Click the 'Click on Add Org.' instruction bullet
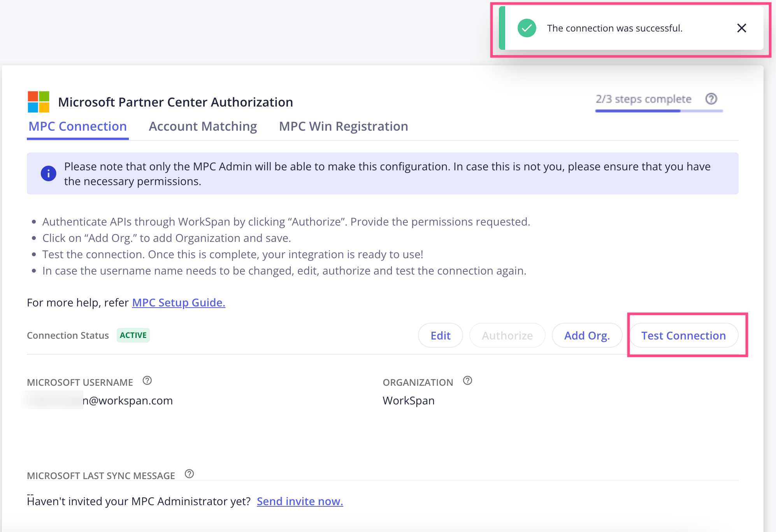The height and width of the screenshot is (532, 776). tap(167, 238)
